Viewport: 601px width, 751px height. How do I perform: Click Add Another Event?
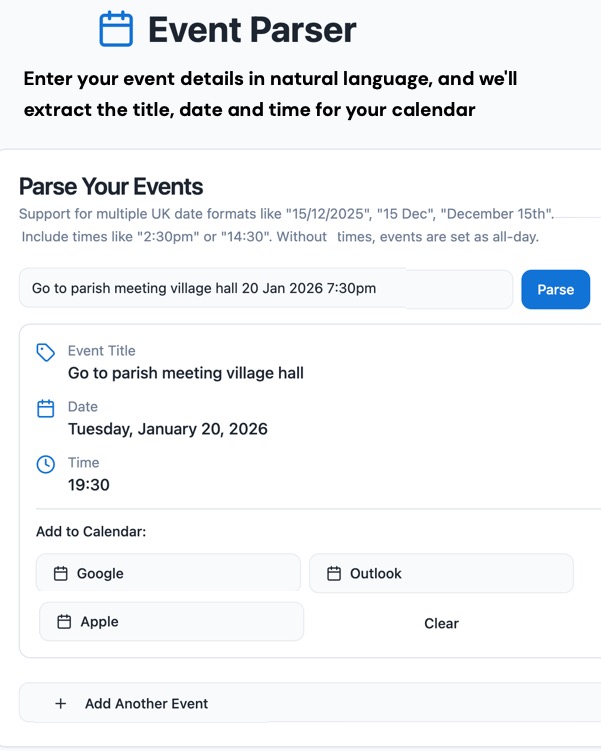click(x=146, y=704)
